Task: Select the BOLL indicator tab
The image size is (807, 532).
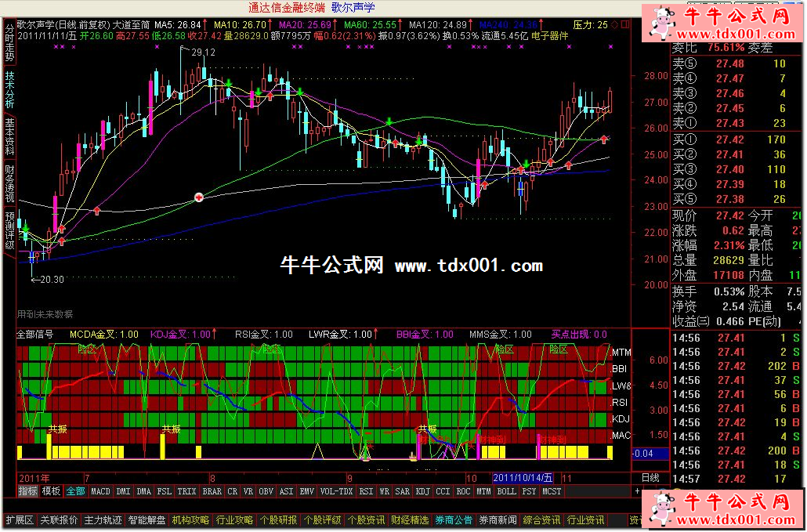Action: pos(507,492)
